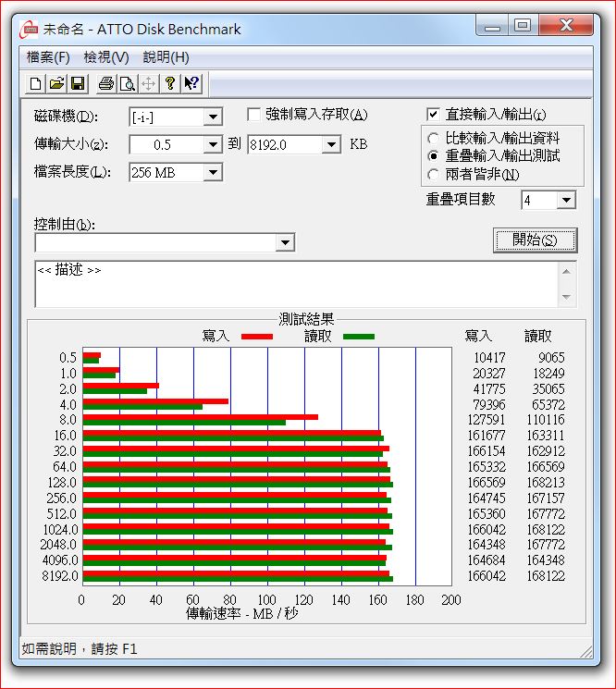
Task: Enable 強制寫入存取 checkbox
Action: point(254,115)
